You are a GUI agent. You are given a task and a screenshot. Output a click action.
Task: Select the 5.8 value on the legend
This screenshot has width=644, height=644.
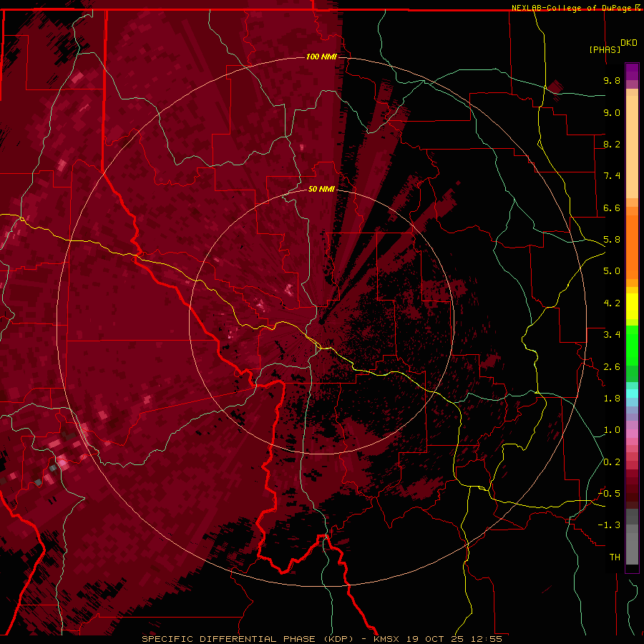click(x=612, y=240)
